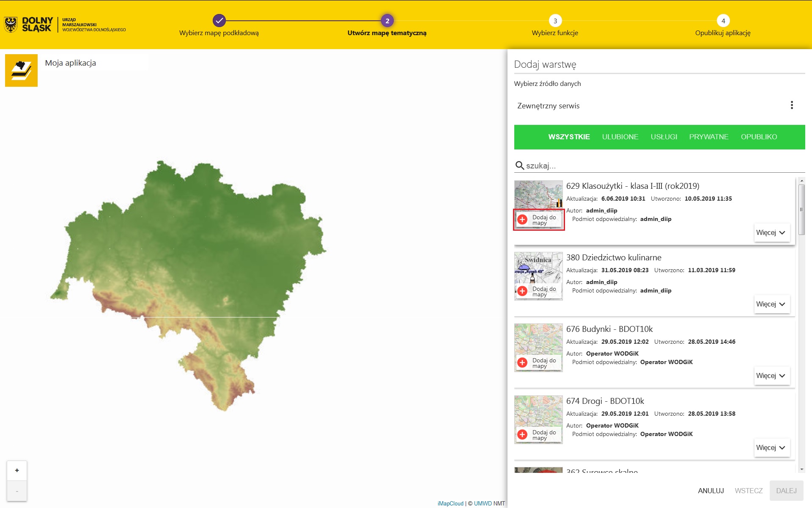The width and height of the screenshot is (812, 508).
Task: Add 676 Budynki BDOT10k to the map
Action: tap(539, 363)
